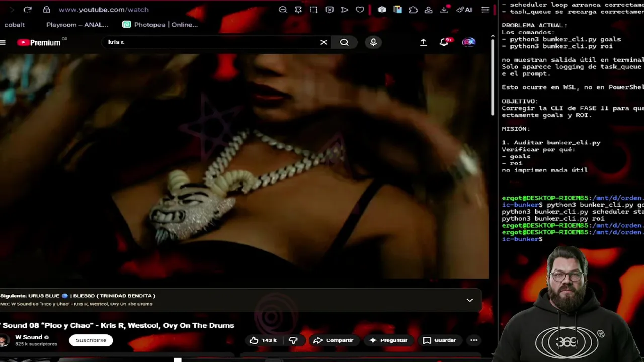Click into the YouTube search field

211,42
